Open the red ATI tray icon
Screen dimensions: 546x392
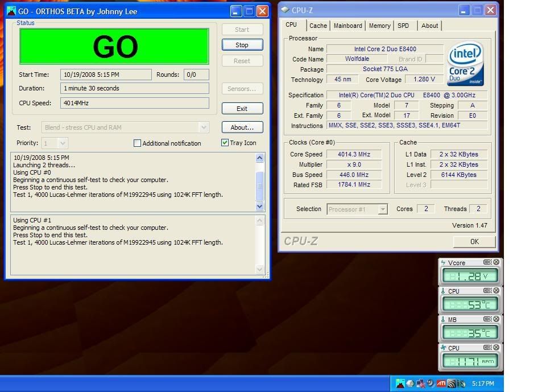[441, 383]
